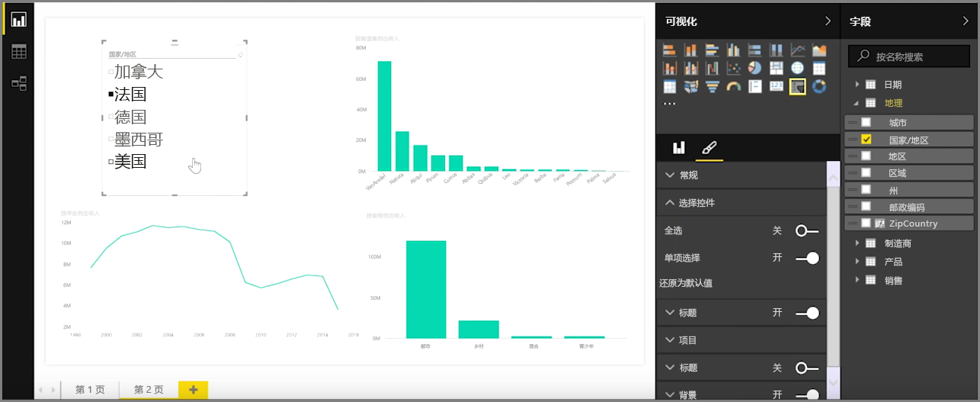The height and width of the screenshot is (402, 980).
Task: Select the area chart visual
Action: click(819, 50)
